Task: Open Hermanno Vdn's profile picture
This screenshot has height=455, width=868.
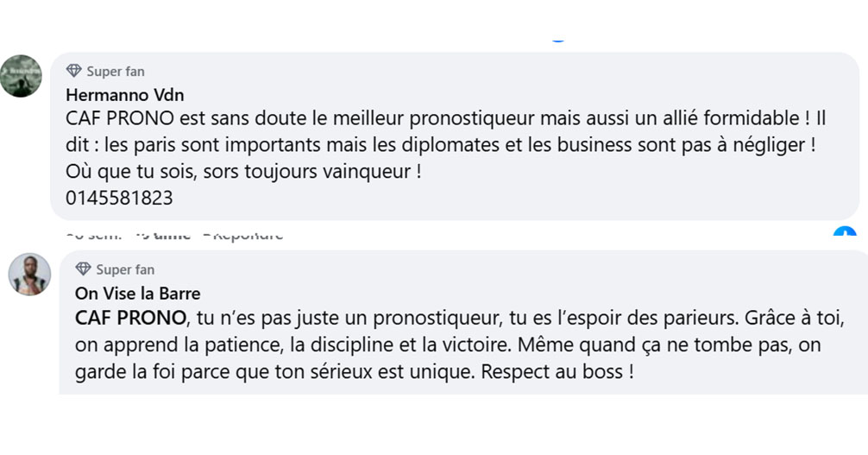Action: click(21, 76)
